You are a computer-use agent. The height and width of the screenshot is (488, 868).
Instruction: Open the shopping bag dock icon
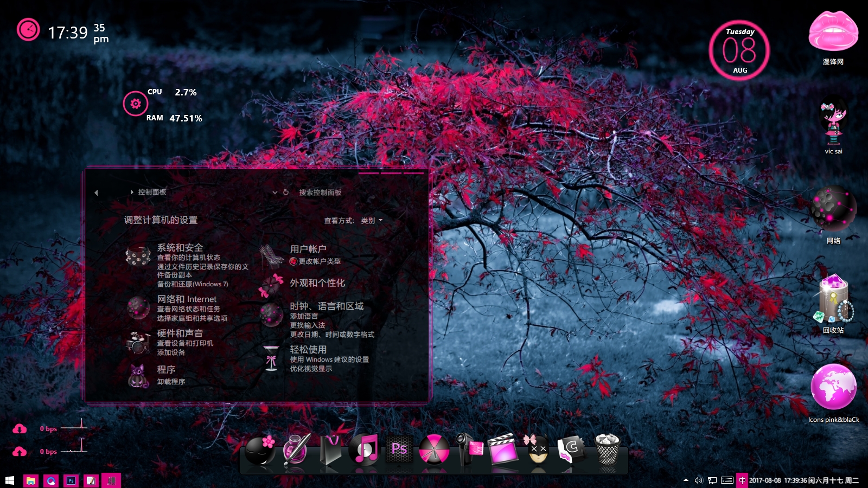click(330, 450)
